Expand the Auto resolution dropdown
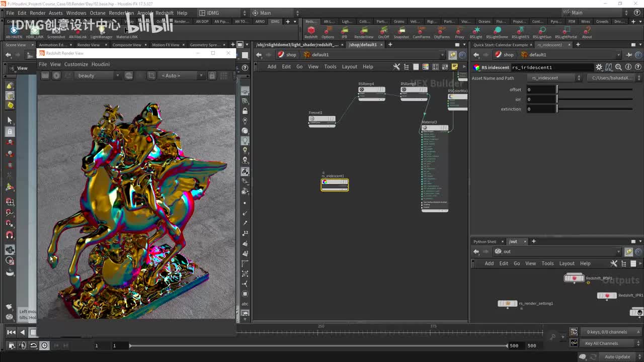 click(181, 75)
